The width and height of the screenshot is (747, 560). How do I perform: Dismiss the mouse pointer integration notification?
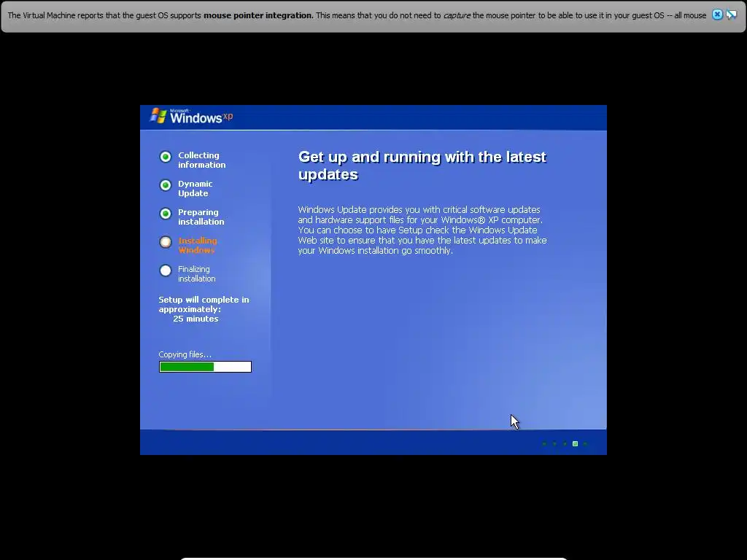coord(717,15)
